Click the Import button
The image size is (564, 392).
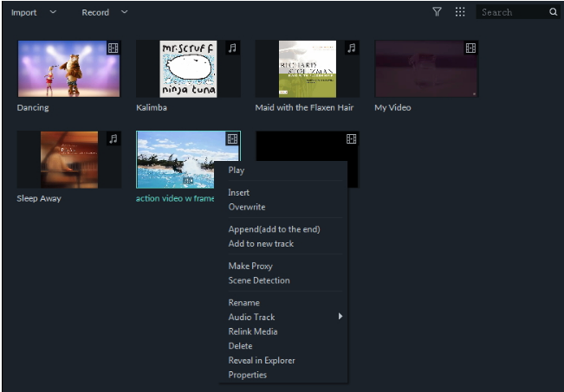click(23, 12)
